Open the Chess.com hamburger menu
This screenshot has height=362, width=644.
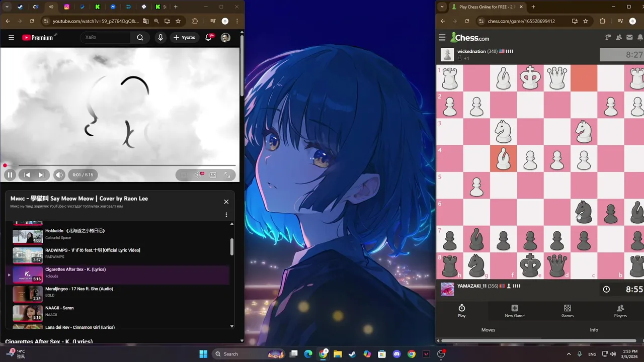pyautogui.click(x=442, y=37)
